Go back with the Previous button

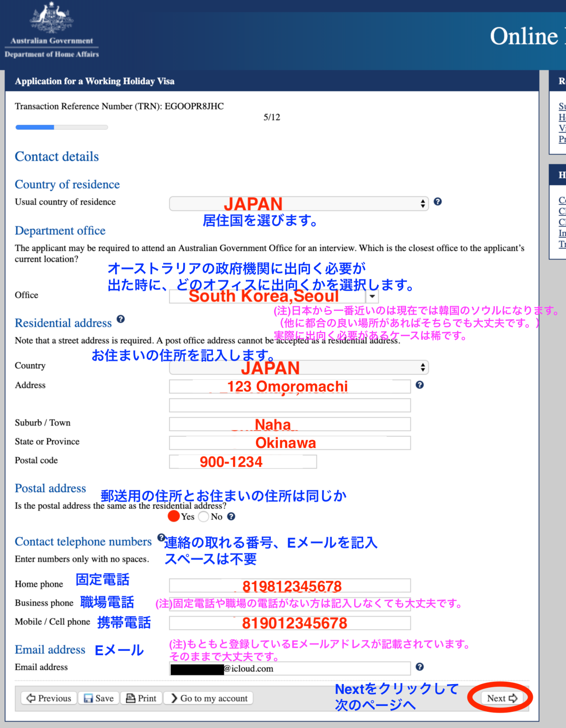click(x=49, y=698)
